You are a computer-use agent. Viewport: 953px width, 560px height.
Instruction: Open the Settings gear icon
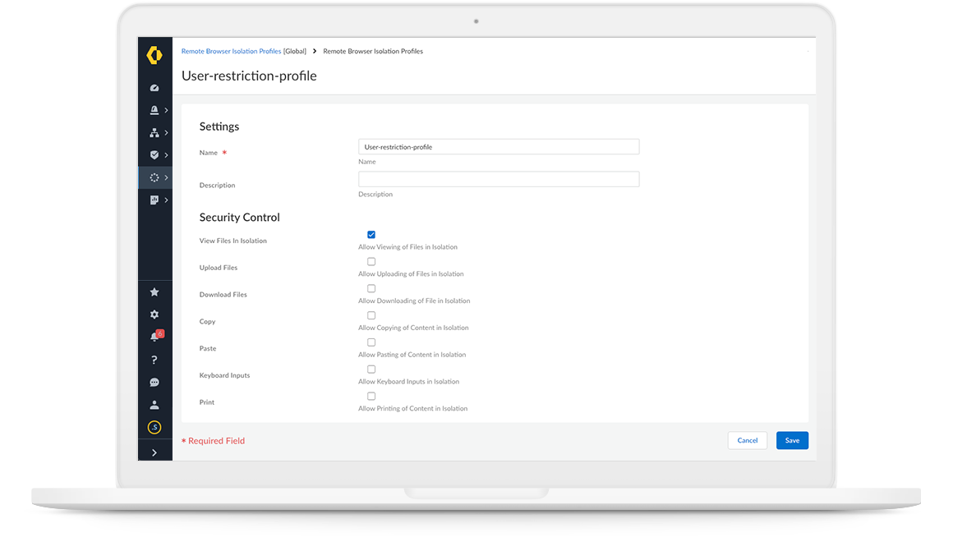click(x=154, y=314)
